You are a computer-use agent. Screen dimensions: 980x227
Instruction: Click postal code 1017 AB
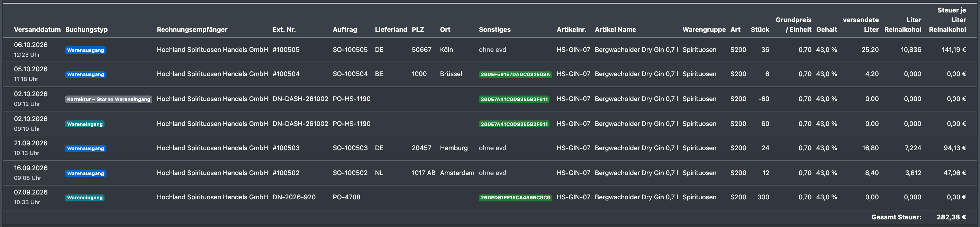(424, 173)
